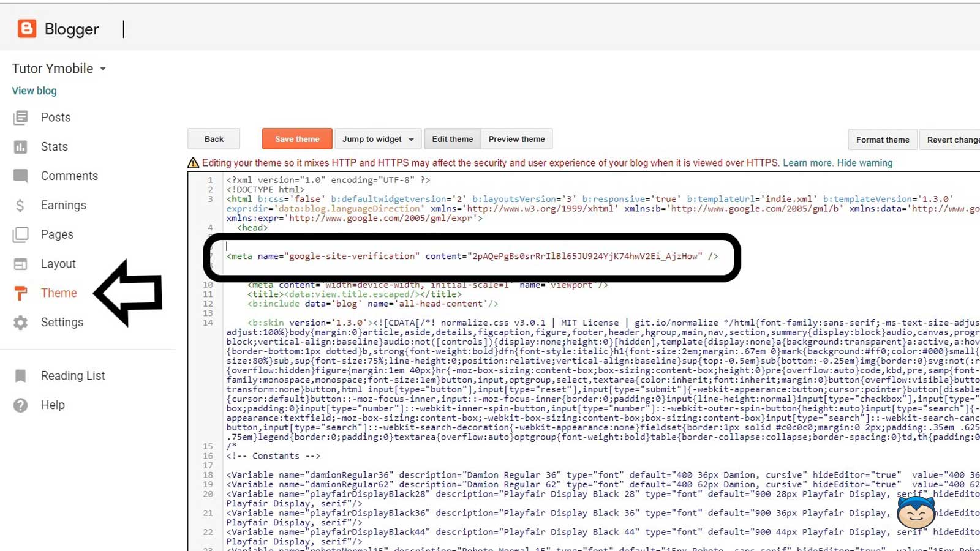Open the Posts icon in sidebar
The image size is (980, 551).
20,118
